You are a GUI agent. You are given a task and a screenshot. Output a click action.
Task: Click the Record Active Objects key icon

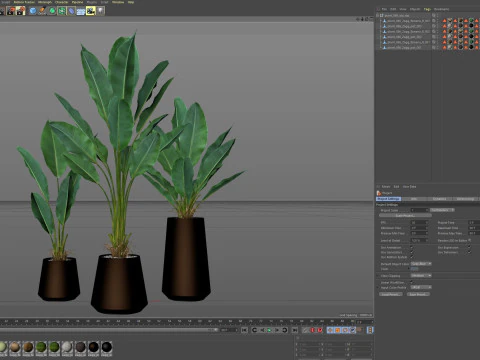[x=305, y=330]
